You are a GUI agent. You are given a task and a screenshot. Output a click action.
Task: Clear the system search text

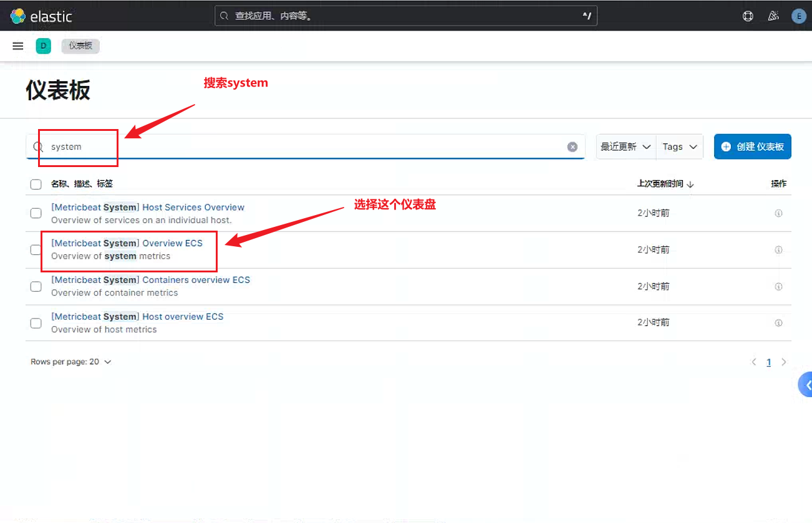[x=572, y=146]
